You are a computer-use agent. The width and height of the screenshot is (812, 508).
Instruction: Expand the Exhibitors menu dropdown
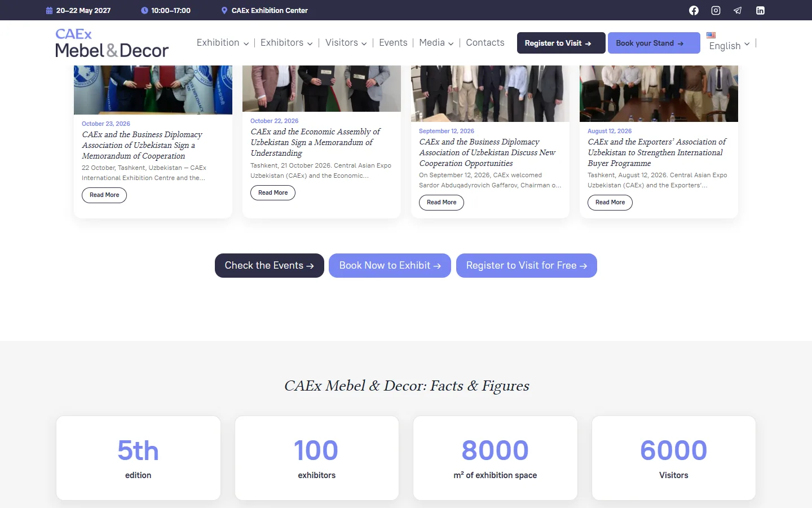[x=286, y=43]
